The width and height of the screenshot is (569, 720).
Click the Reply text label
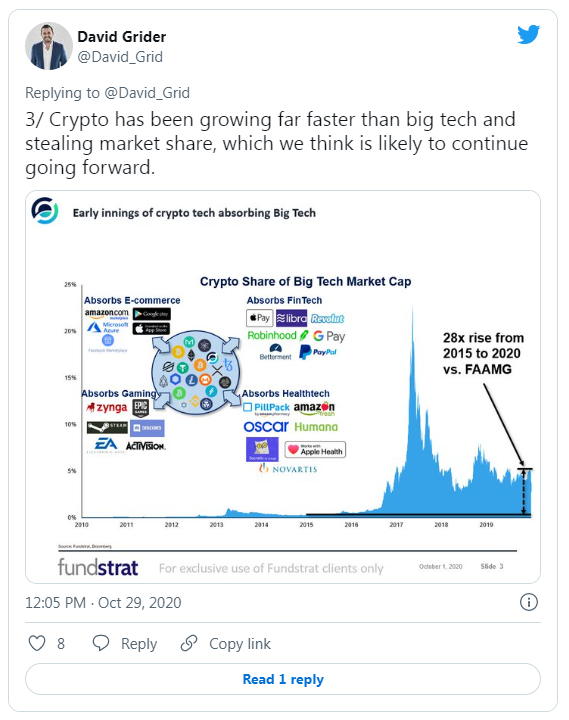[x=139, y=644]
